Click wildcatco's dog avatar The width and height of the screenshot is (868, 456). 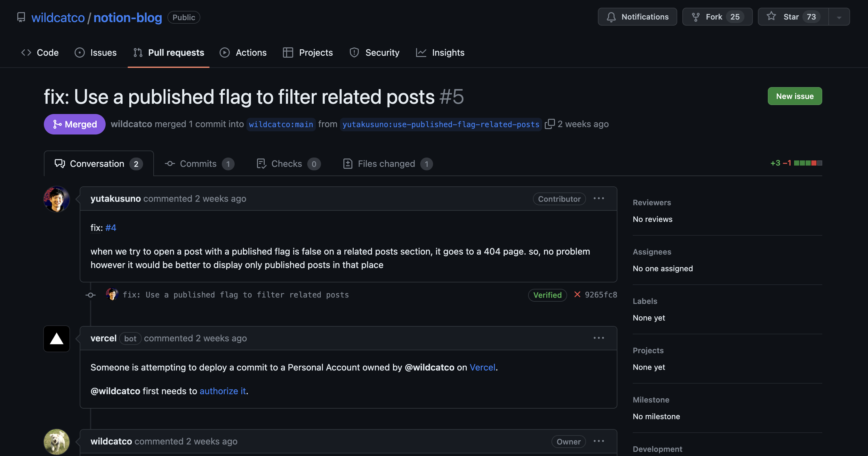(x=57, y=442)
